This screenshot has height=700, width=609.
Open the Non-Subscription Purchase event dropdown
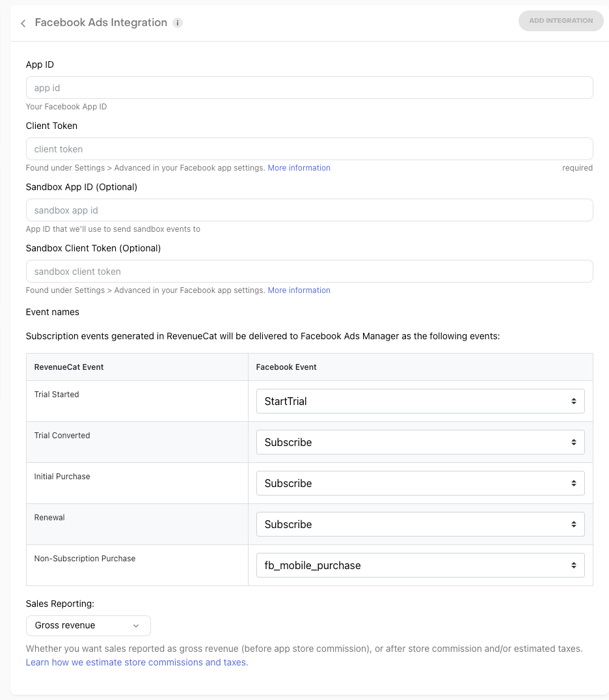pos(420,565)
